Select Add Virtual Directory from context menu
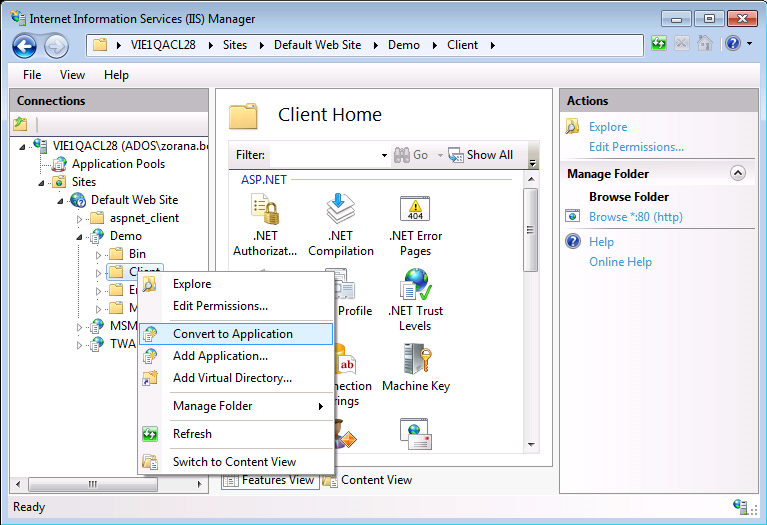 (x=232, y=378)
